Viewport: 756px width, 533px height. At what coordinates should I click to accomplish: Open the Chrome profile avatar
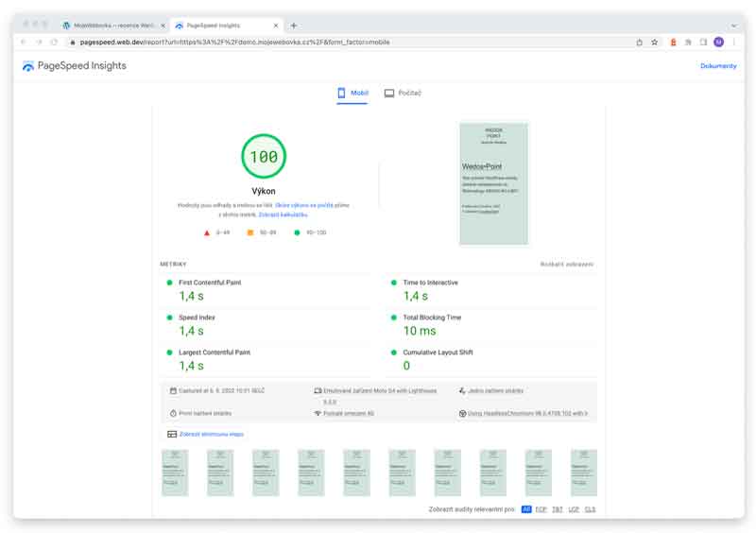click(x=718, y=42)
